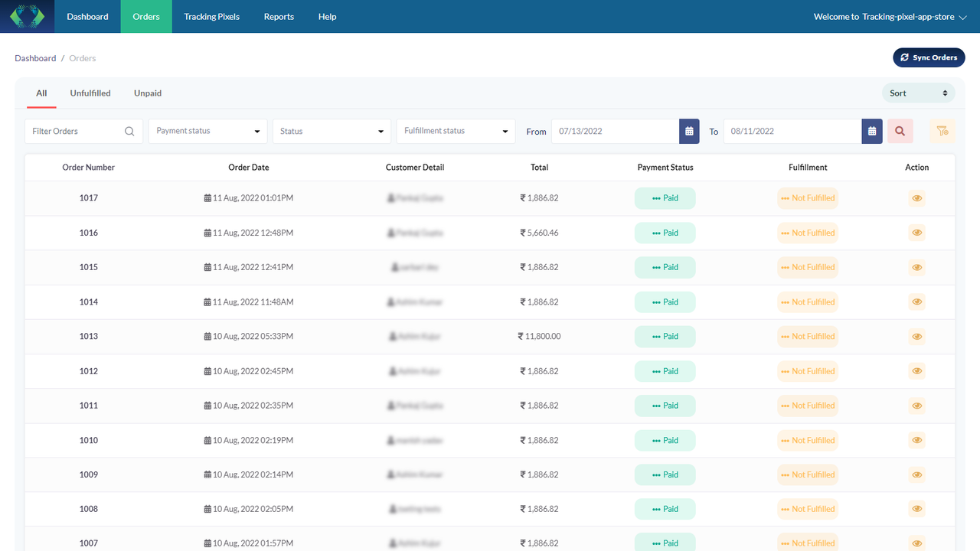Click the Filter Orders input field
The image size is (980, 551).
point(84,131)
